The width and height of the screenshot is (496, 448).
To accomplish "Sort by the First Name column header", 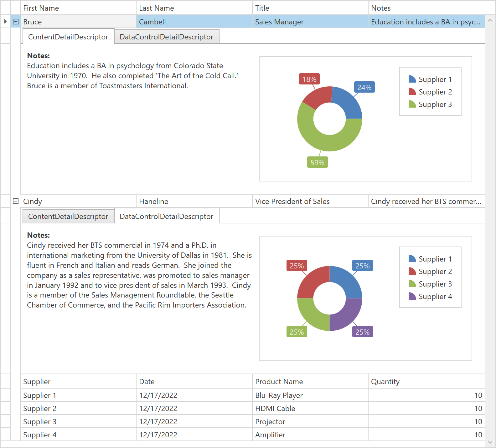I will 78,8.
